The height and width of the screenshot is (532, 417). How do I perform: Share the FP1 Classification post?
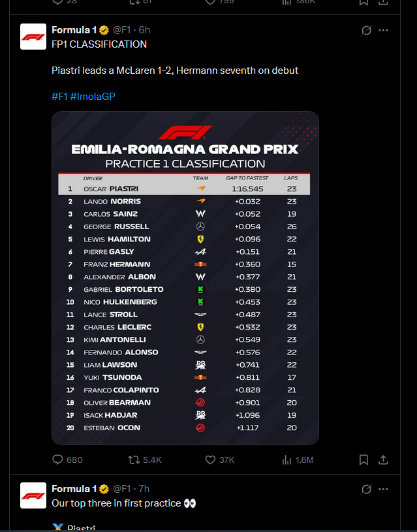[383, 460]
